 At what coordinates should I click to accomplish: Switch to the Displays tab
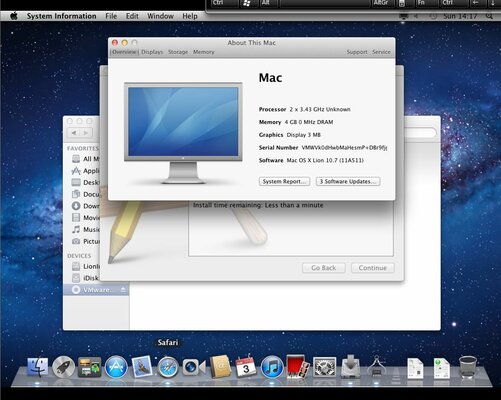152,52
